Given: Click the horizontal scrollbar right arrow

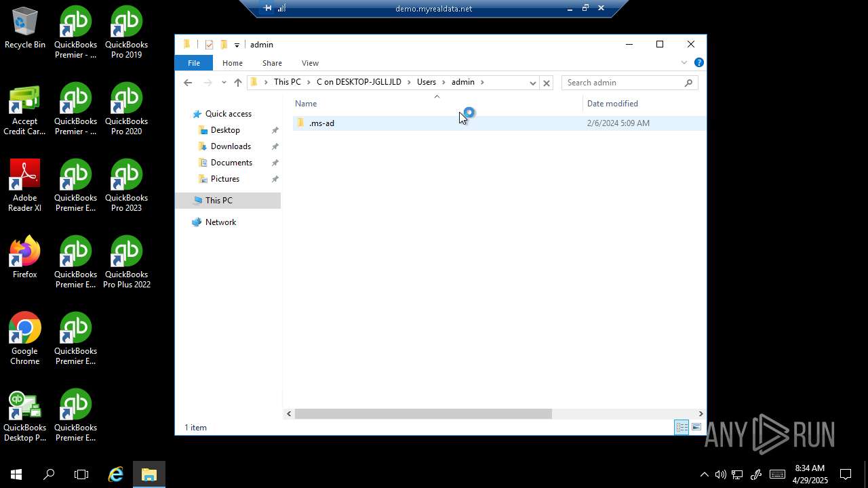Looking at the screenshot, I should click(701, 413).
